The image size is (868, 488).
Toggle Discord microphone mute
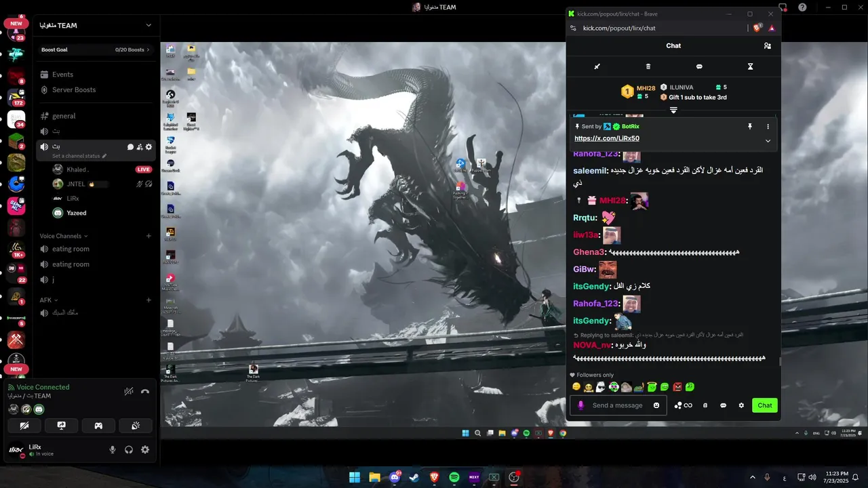pos(113,449)
